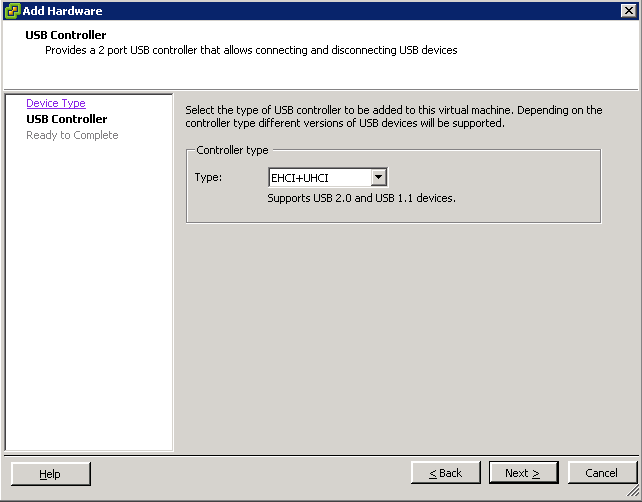Expand the controller Type dropdown arrow
This screenshot has width=642, height=502.
(379, 177)
